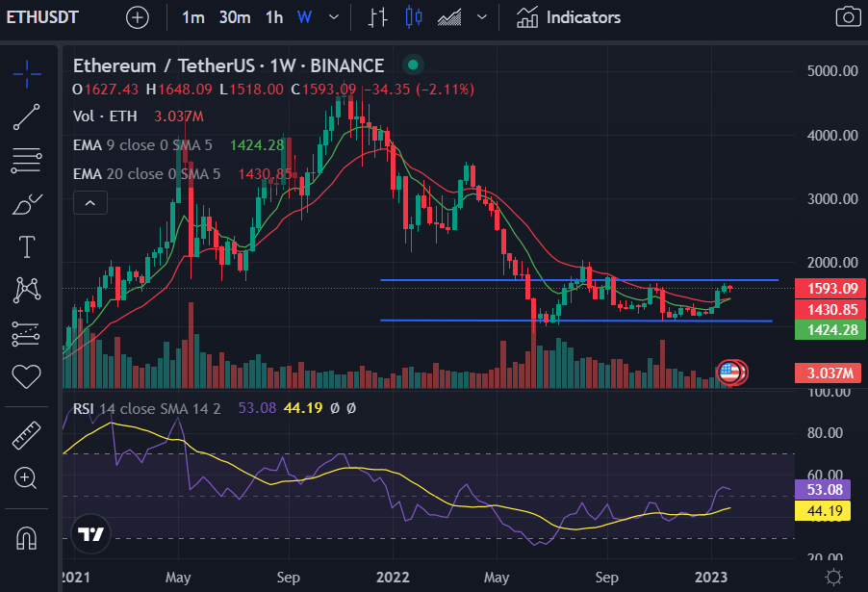Click the US flag economic event marker

point(729,373)
